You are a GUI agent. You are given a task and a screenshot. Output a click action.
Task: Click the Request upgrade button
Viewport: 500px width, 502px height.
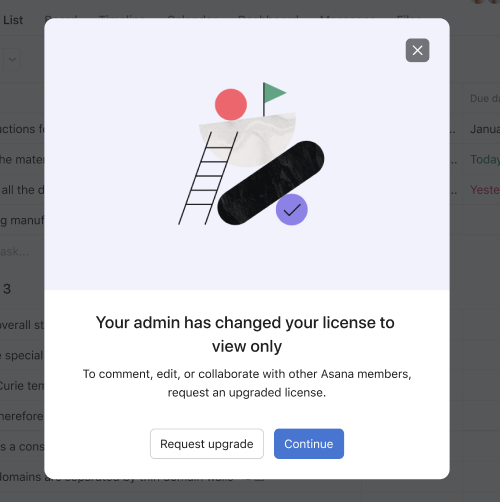pos(207,444)
